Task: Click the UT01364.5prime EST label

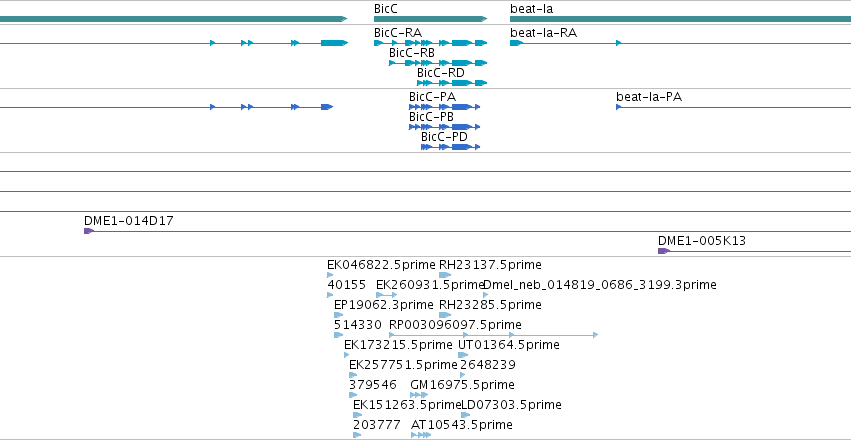Action: [509, 345]
